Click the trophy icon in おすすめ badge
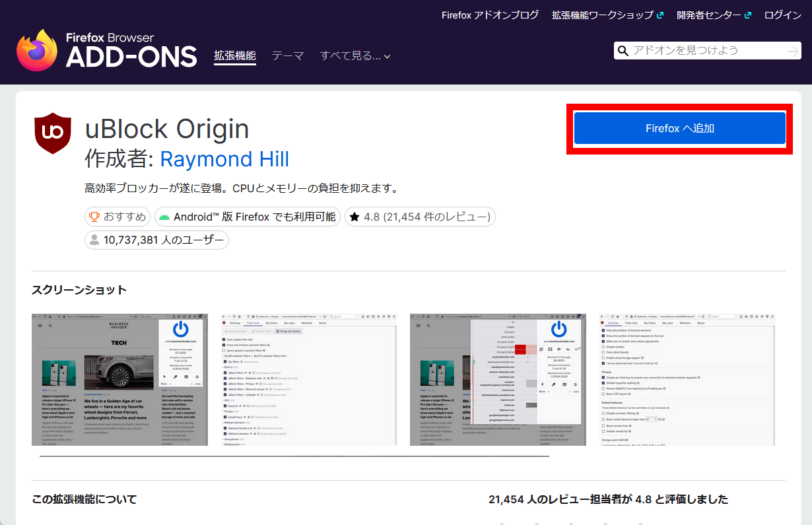The height and width of the screenshot is (525, 812). 94,217
